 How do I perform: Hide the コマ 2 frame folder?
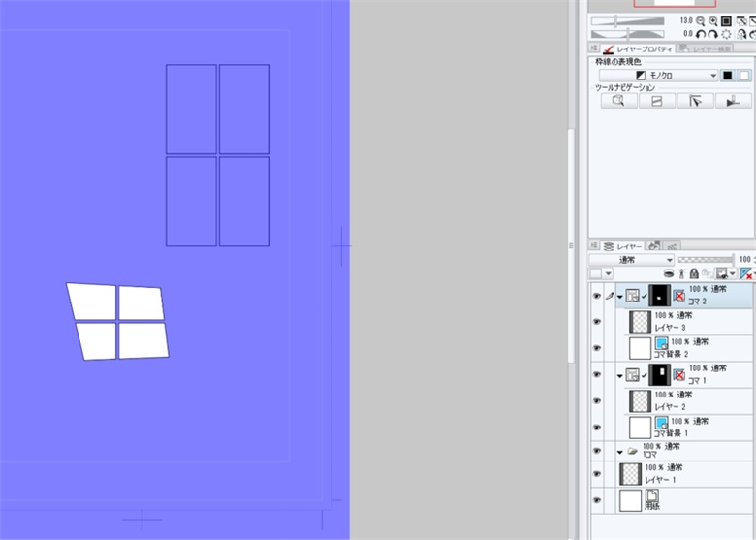click(596, 296)
